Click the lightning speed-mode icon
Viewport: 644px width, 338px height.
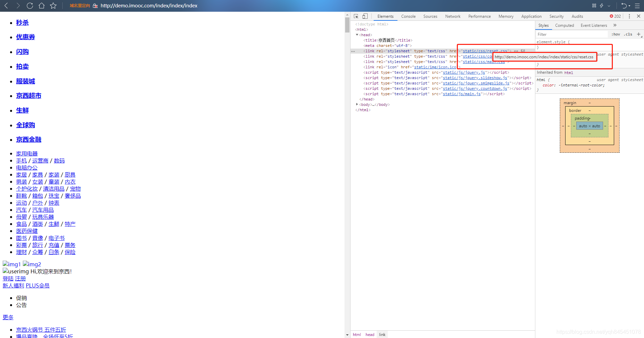(602, 6)
